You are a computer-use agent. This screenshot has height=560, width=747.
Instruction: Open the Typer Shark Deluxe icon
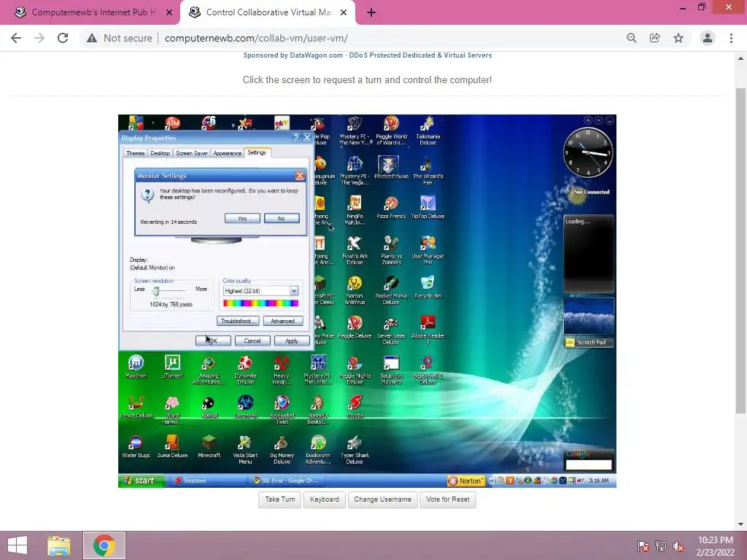pyautogui.click(x=355, y=449)
